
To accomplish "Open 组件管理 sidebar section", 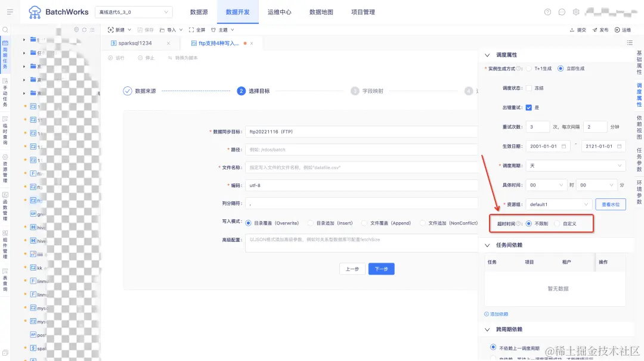I will (5, 244).
